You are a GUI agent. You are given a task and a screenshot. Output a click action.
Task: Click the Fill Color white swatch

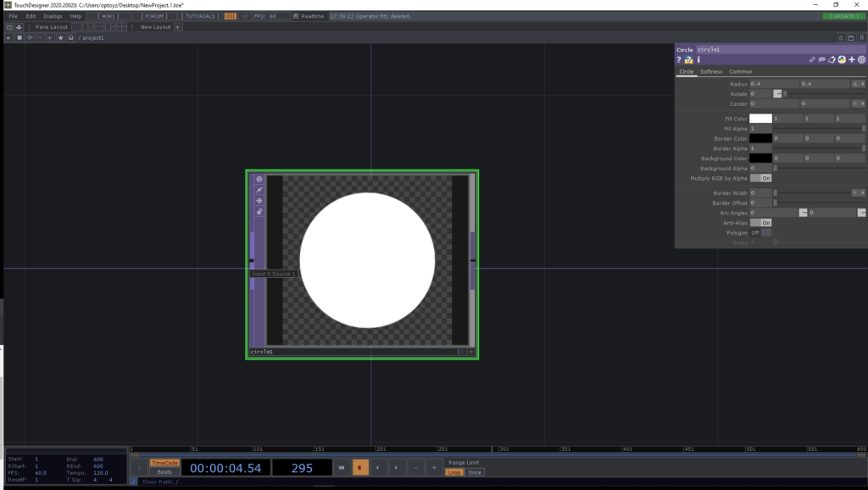pos(760,119)
